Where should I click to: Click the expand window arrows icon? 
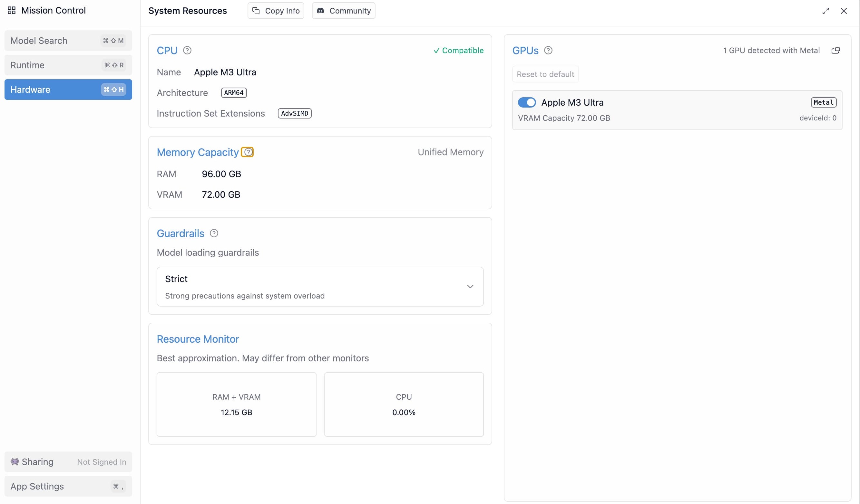[x=825, y=11]
